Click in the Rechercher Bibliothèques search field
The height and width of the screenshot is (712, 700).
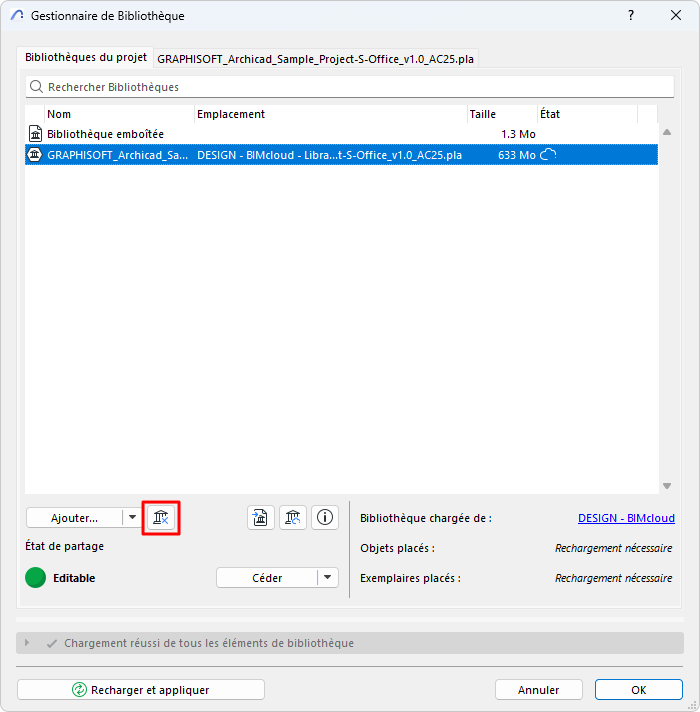pyautogui.click(x=350, y=86)
